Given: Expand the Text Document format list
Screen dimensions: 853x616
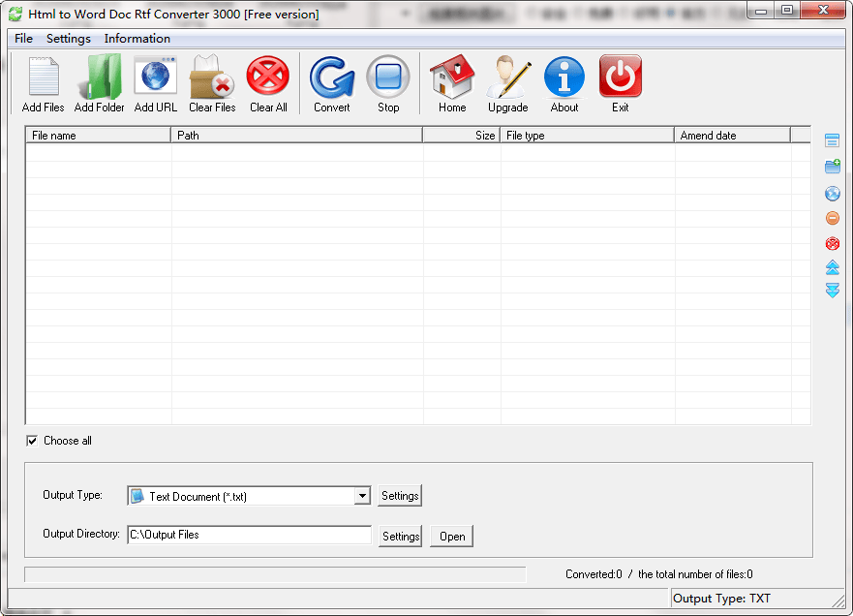Looking at the screenshot, I should [x=362, y=495].
